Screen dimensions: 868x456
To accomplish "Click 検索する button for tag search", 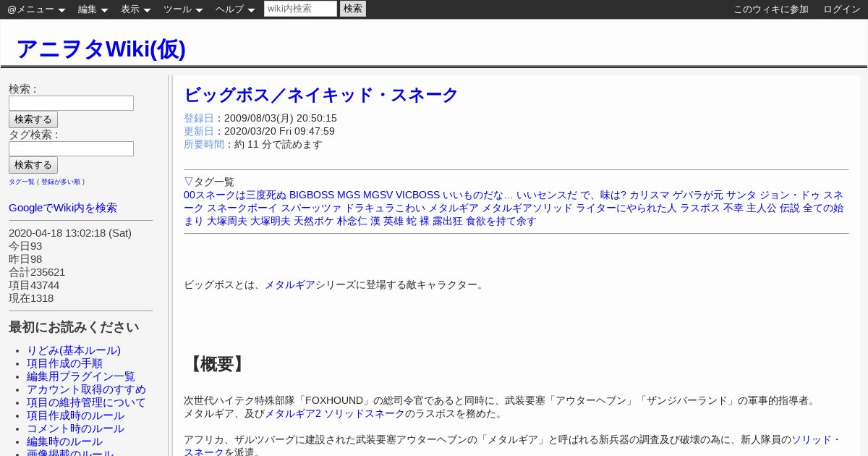I will 33,165.
